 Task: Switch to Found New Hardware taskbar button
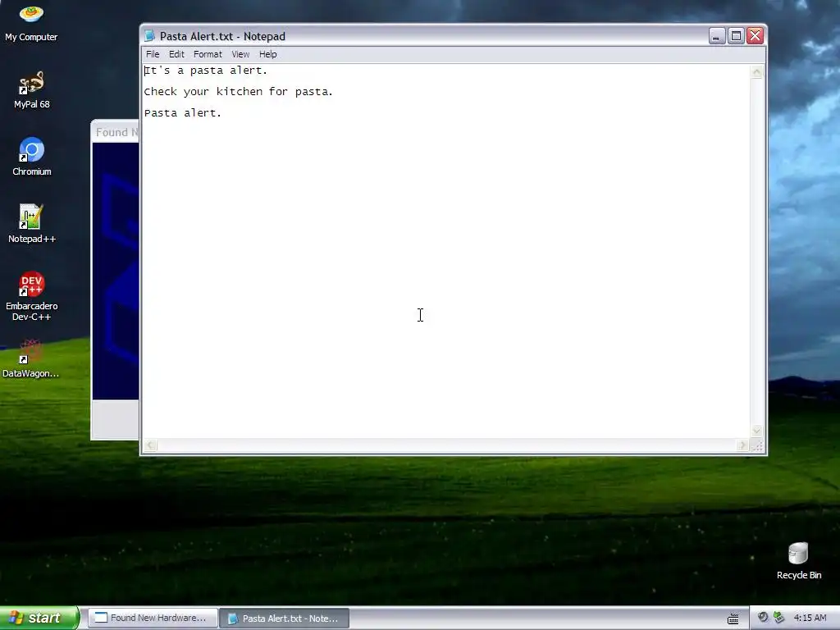153,618
